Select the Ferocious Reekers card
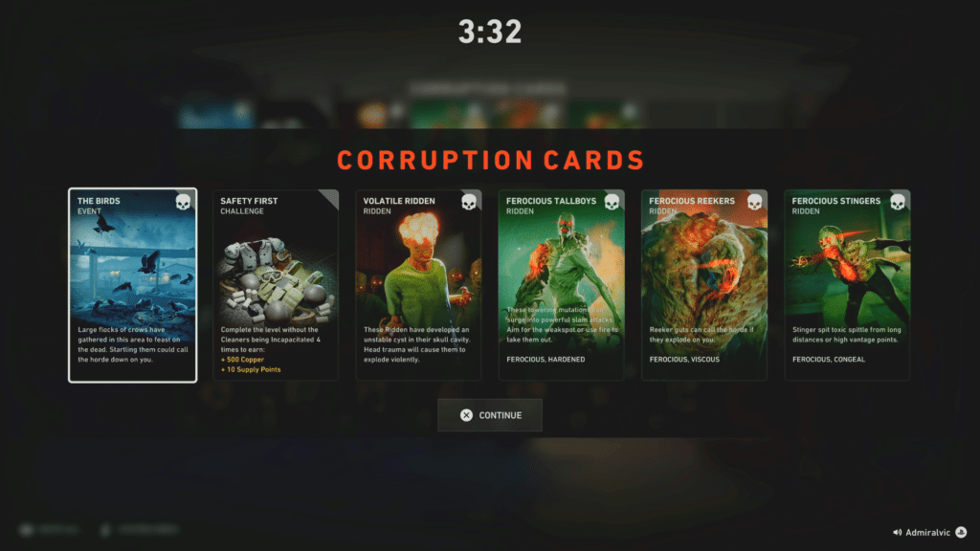Viewport: 980px width, 551px height. coord(704,285)
